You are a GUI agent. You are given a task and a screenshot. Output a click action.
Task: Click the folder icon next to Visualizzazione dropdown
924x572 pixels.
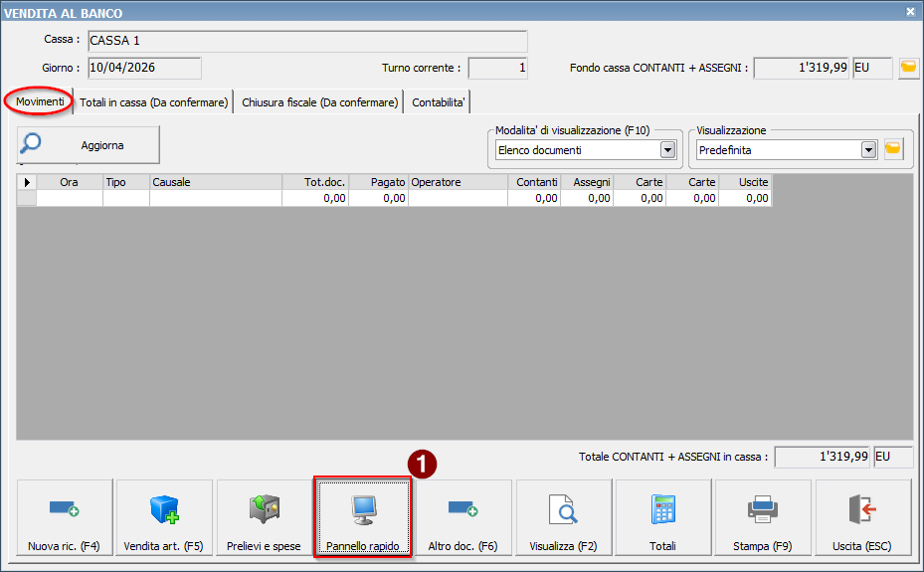pos(893,149)
